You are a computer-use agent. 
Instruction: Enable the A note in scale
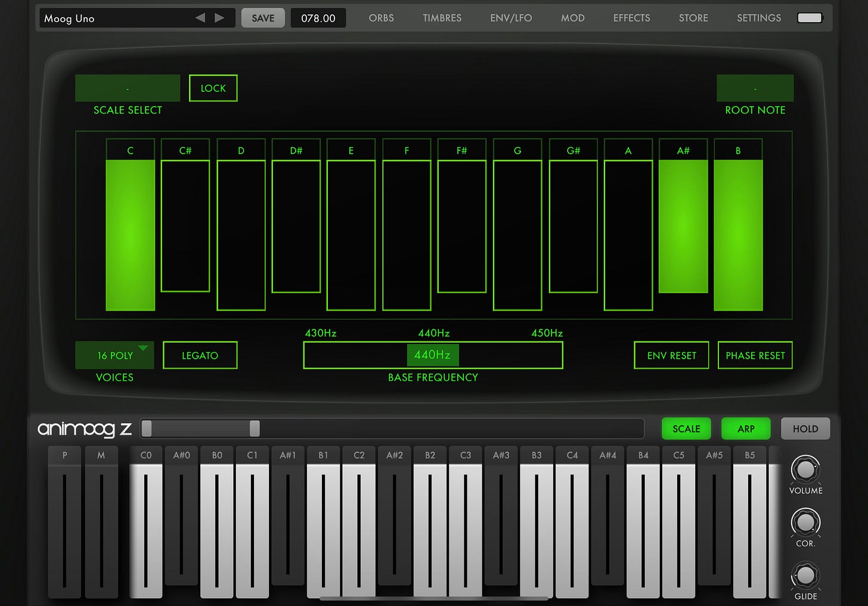tap(628, 225)
